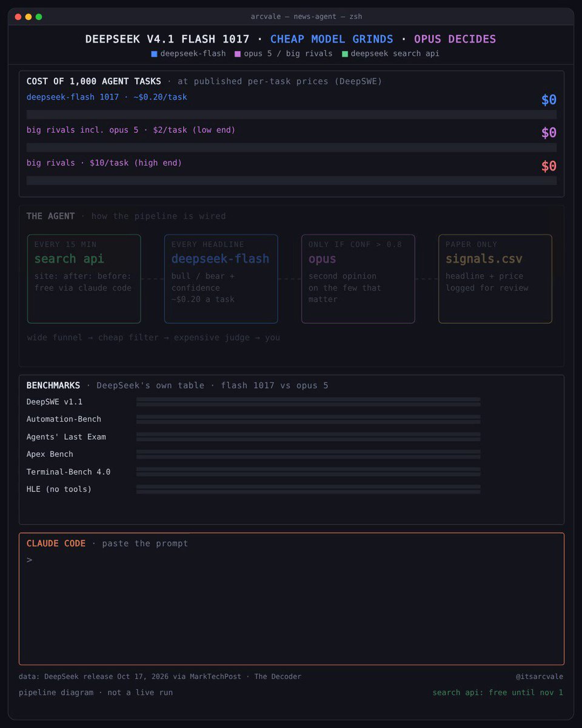This screenshot has height=728, width=582.
Task: Open the 'deepseek-flash' pipeline card title
Action: [x=220, y=259]
